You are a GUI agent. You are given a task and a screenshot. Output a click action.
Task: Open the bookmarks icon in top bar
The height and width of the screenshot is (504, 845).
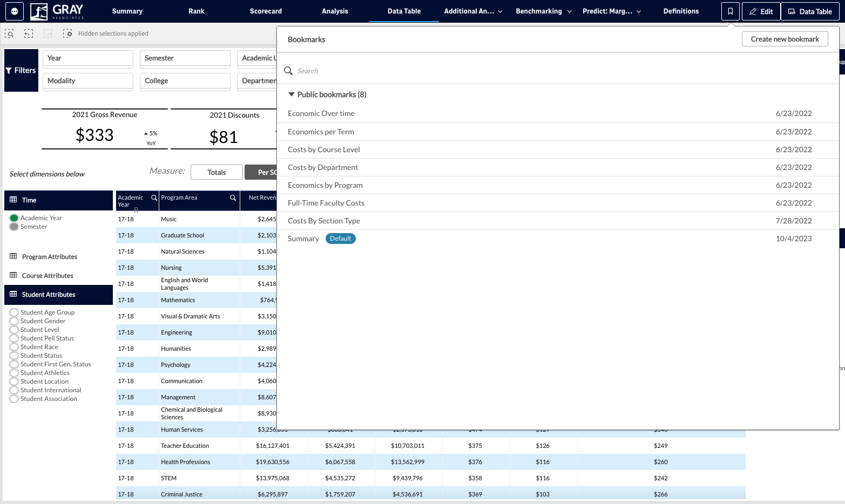point(730,11)
